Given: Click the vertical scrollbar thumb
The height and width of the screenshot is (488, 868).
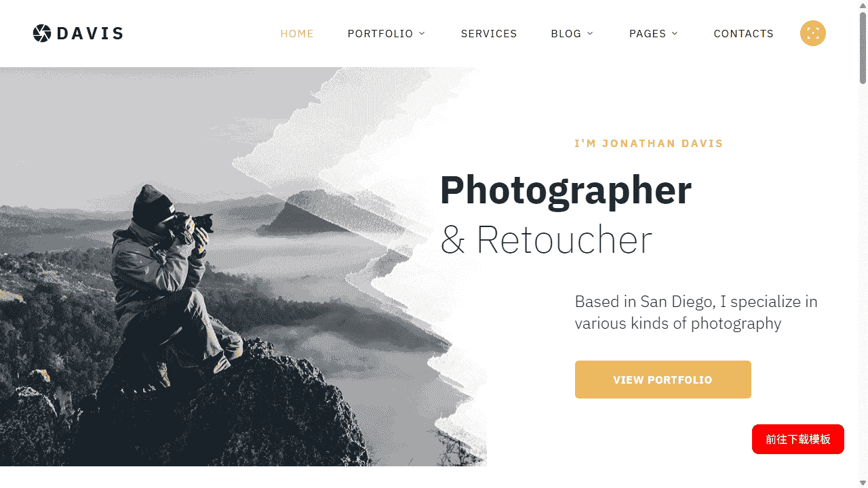Looking at the screenshot, I should pos(863,47).
